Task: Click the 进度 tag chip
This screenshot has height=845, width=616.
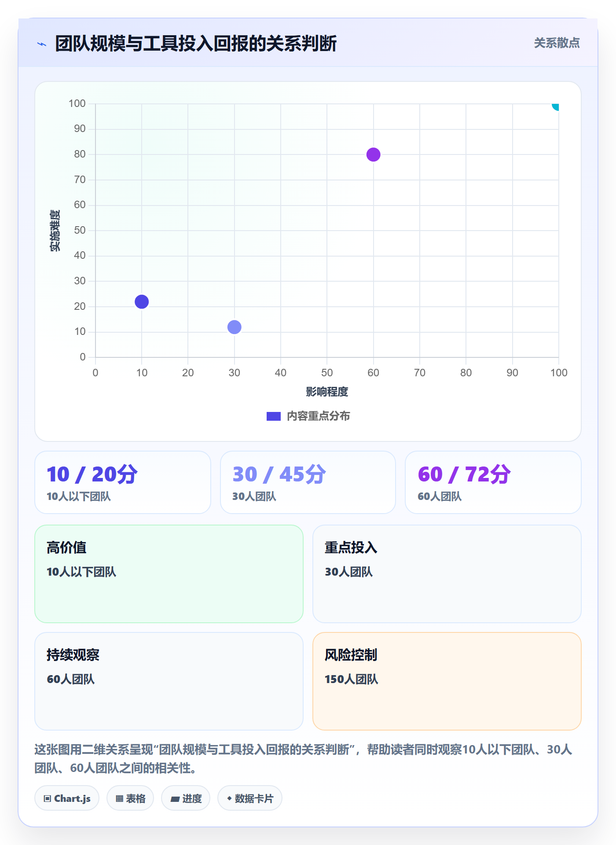Action: (186, 798)
